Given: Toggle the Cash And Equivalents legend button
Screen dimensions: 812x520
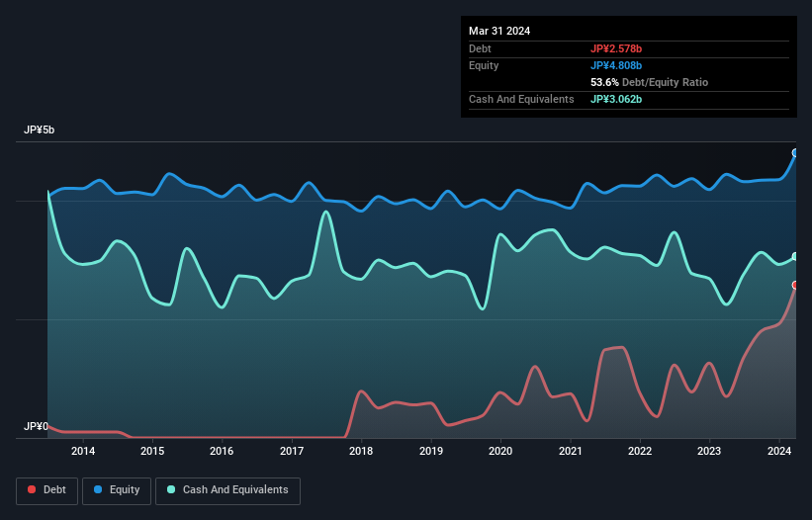Looking at the screenshot, I should [227, 490].
